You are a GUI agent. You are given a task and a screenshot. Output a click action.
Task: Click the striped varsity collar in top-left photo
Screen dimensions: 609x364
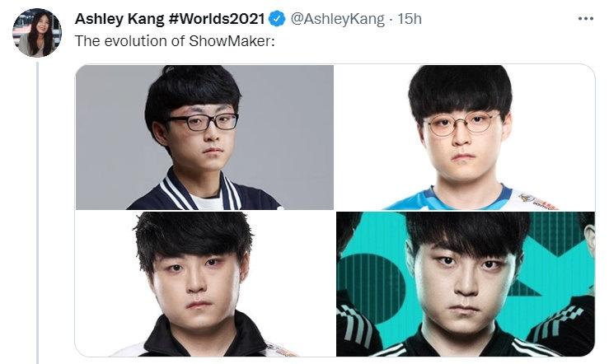pyautogui.click(x=200, y=190)
